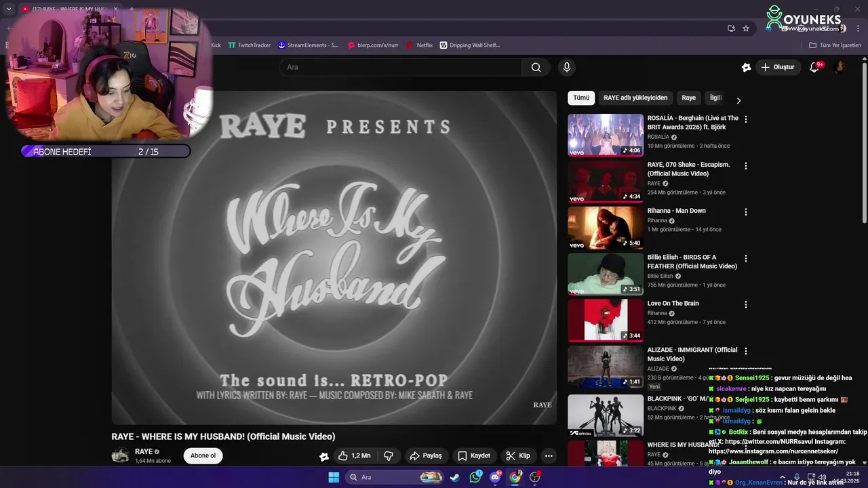Viewport: 868px width, 488px height.
Task: Open the Tüm Yer İşaretleri folder
Action: [835, 45]
